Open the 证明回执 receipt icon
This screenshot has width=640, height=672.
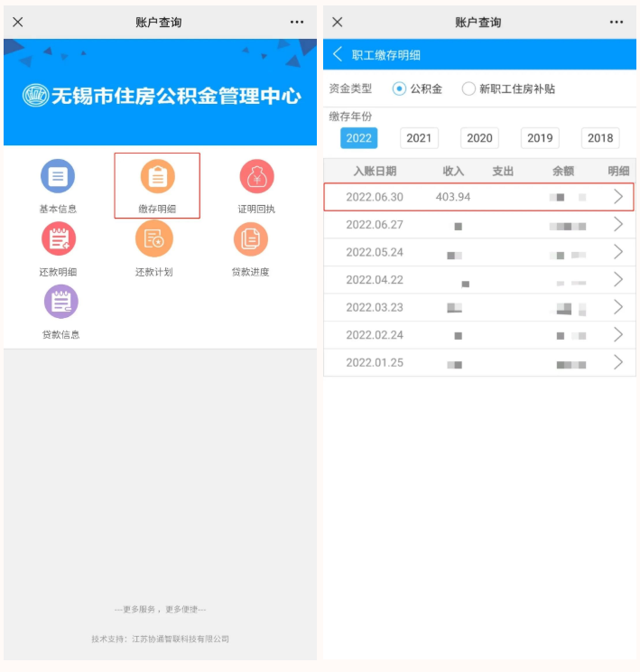(256, 176)
